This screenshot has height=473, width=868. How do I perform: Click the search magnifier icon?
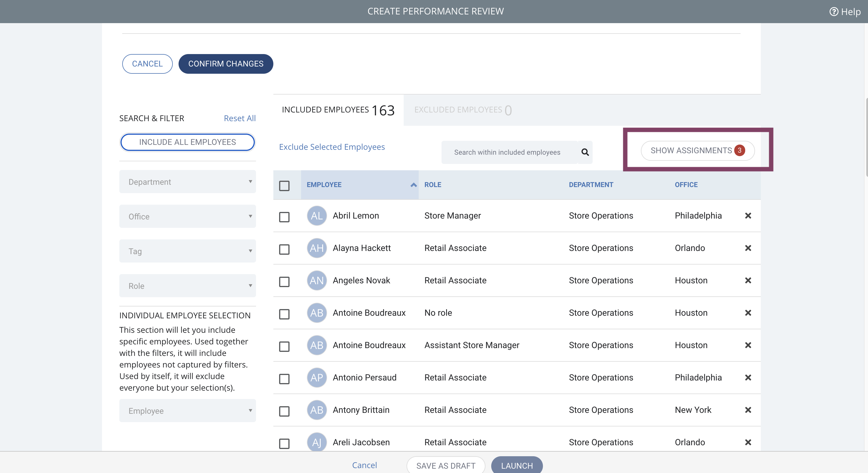point(585,152)
